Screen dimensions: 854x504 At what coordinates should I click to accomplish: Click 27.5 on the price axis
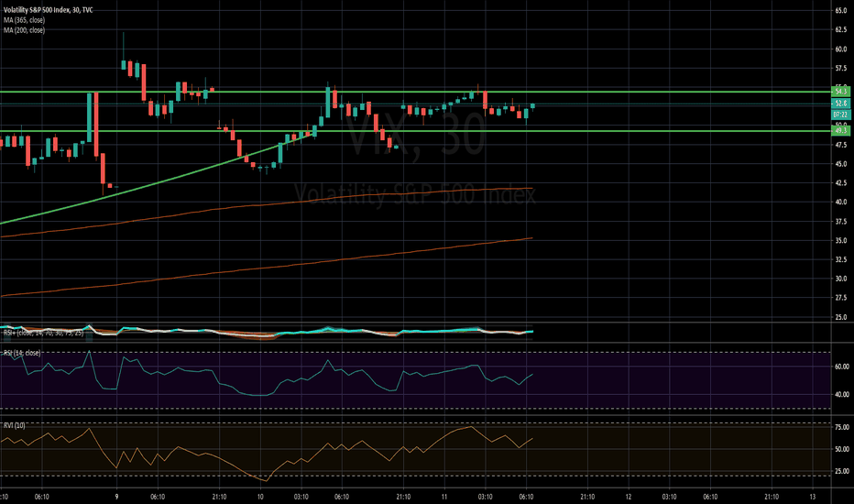pos(841,298)
